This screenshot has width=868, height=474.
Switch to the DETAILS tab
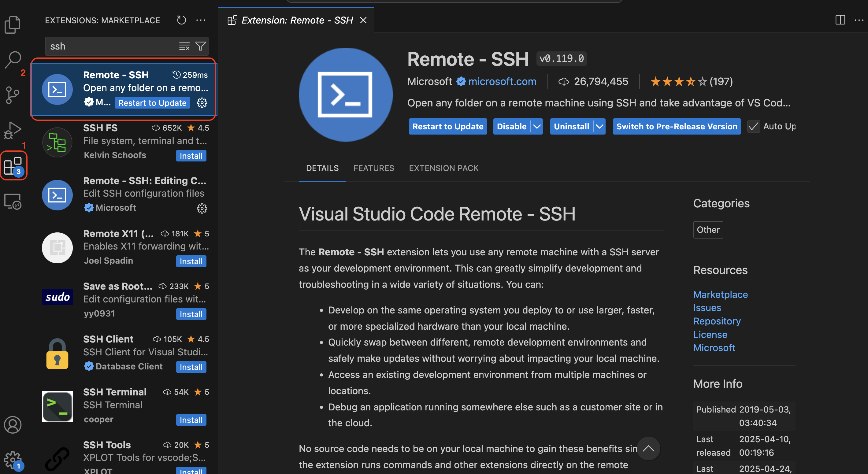point(322,168)
